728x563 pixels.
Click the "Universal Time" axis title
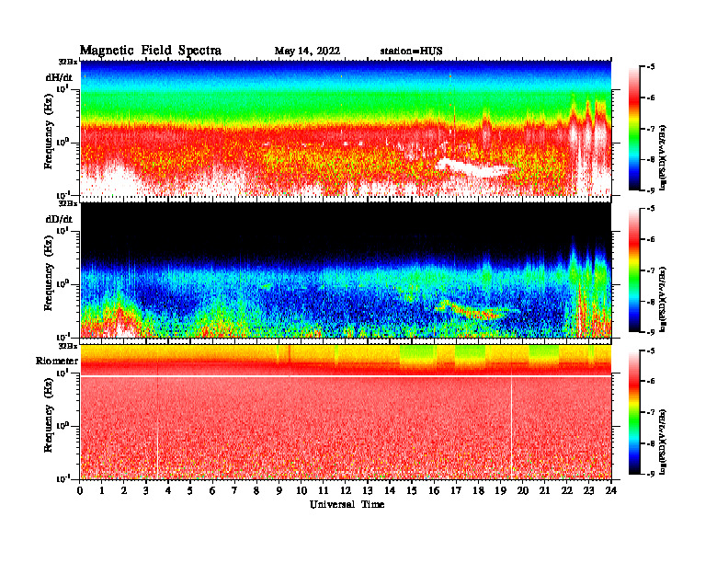347,504
